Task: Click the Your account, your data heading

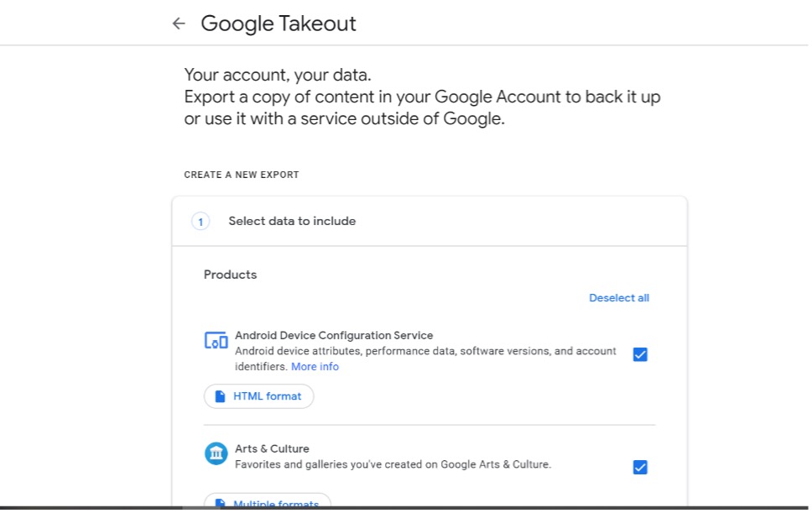Action: pos(278,75)
